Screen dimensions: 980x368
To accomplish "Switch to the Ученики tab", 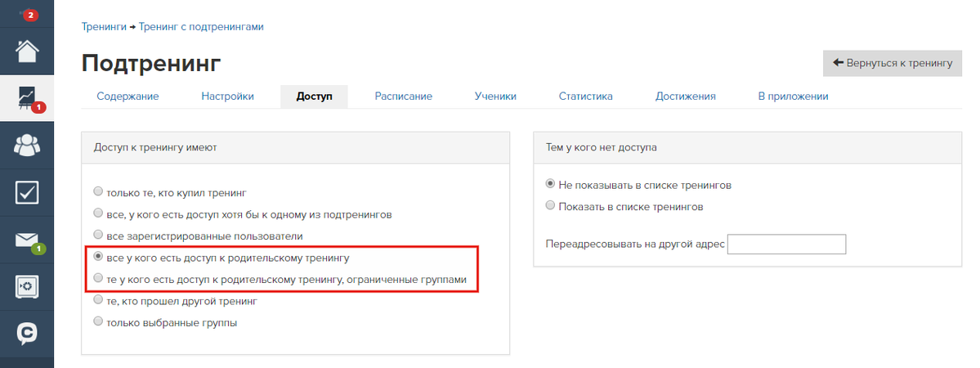I will coord(495,96).
